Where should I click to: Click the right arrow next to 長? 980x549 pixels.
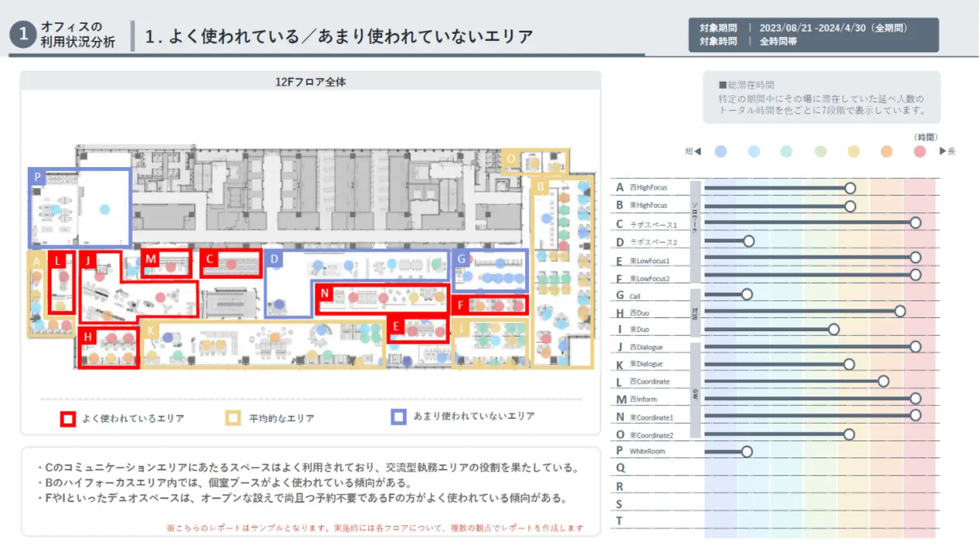pos(942,151)
